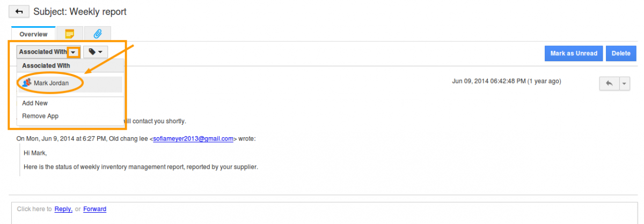Click the reply arrow icon button
Screen dimensions: 644x224
coord(609,83)
